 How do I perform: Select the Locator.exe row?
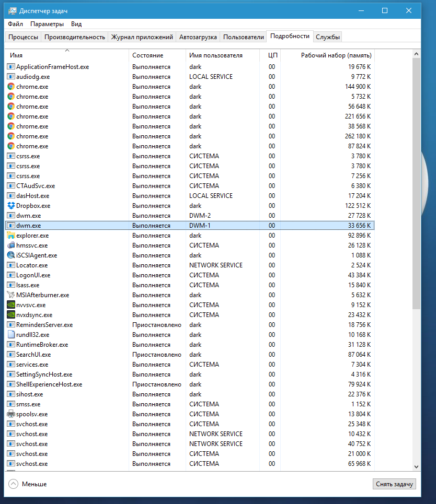coord(190,265)
